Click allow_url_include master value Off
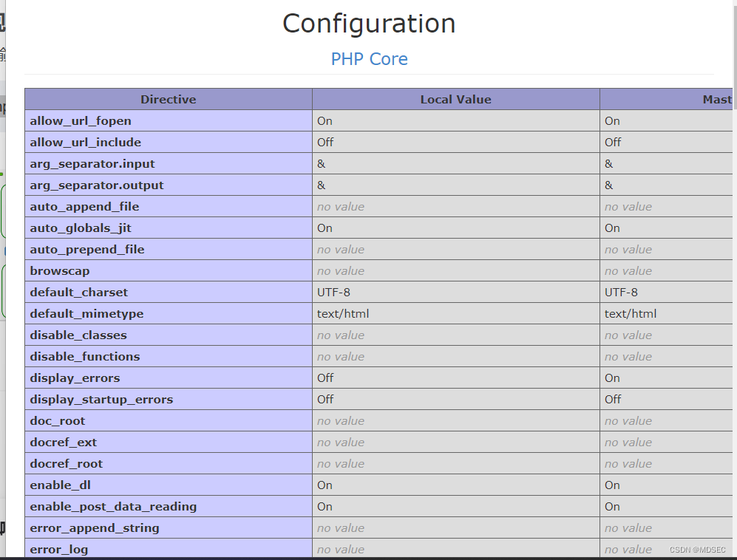Screen dimensions: 737x560 [x=613, y=143]
